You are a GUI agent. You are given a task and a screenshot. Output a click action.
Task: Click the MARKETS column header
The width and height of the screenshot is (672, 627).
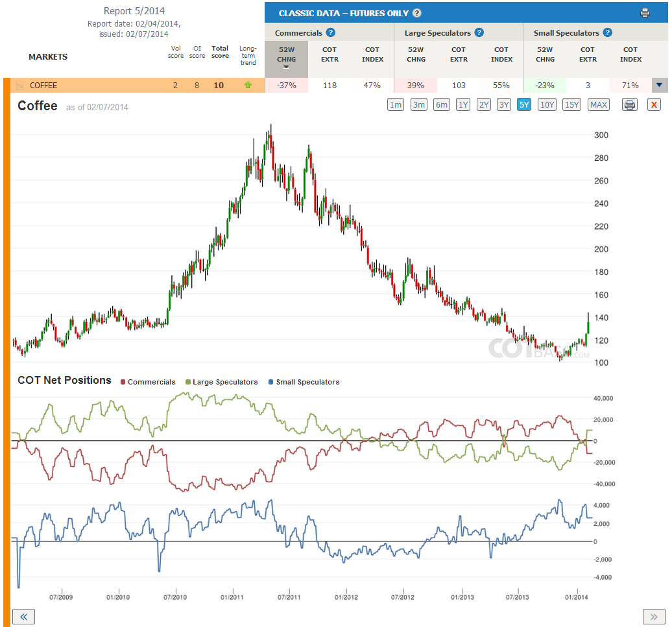48,56
